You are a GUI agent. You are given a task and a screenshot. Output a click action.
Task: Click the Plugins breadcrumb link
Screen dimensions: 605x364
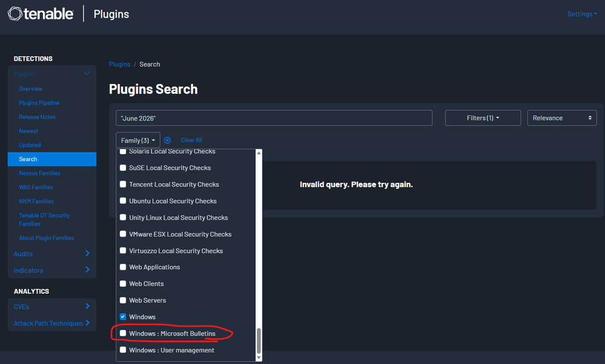[x=120, y=64]
